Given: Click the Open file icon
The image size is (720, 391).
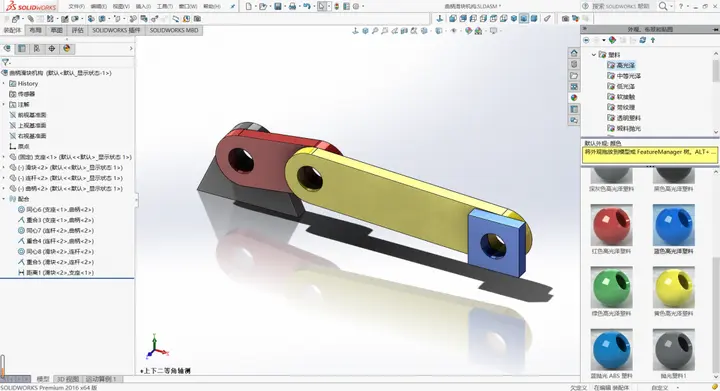Looking at the screenshot, I should tap(262, 6).
